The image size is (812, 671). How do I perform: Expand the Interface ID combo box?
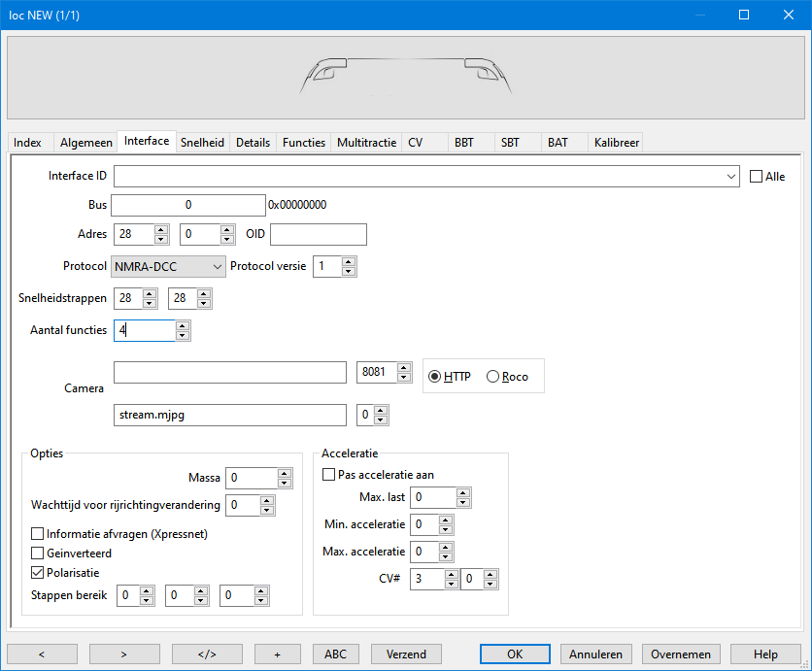[731, 177]
